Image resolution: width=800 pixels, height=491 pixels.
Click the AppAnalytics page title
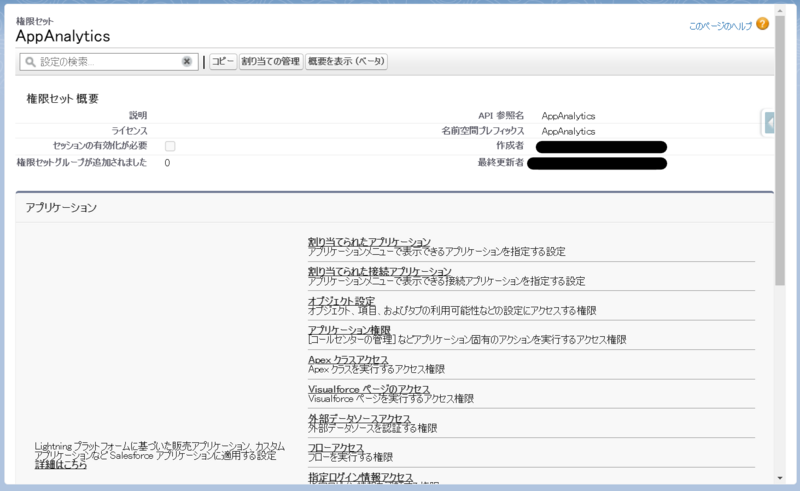pyautogui.click(x=63, y=36)
